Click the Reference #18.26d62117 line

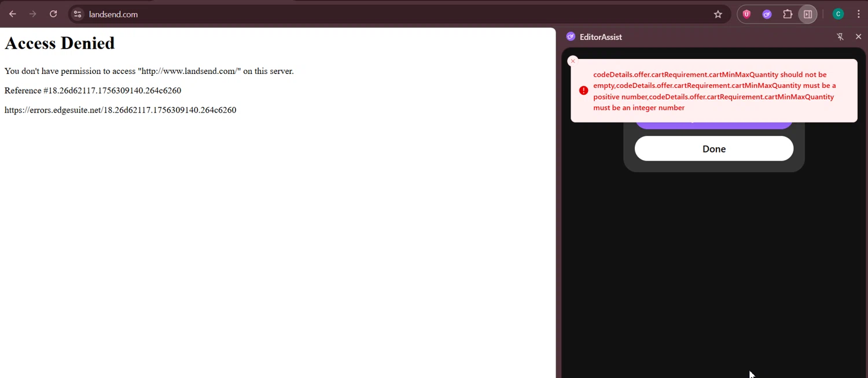pos(93,91)
